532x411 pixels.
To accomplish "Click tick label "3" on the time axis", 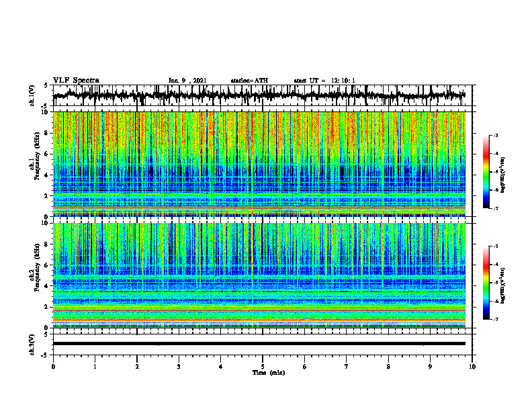I will [179, 367].
